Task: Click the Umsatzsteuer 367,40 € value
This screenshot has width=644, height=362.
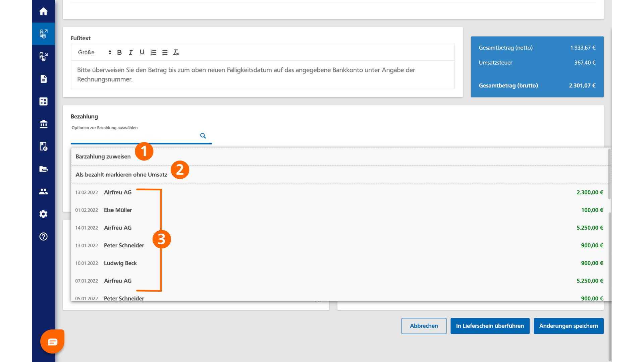Action: (585, 63)
